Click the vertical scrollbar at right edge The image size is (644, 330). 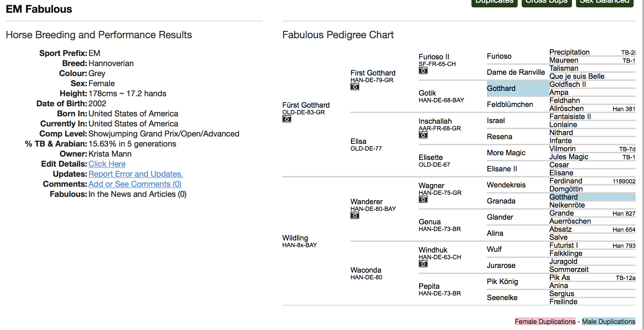(x=642, y=168)
